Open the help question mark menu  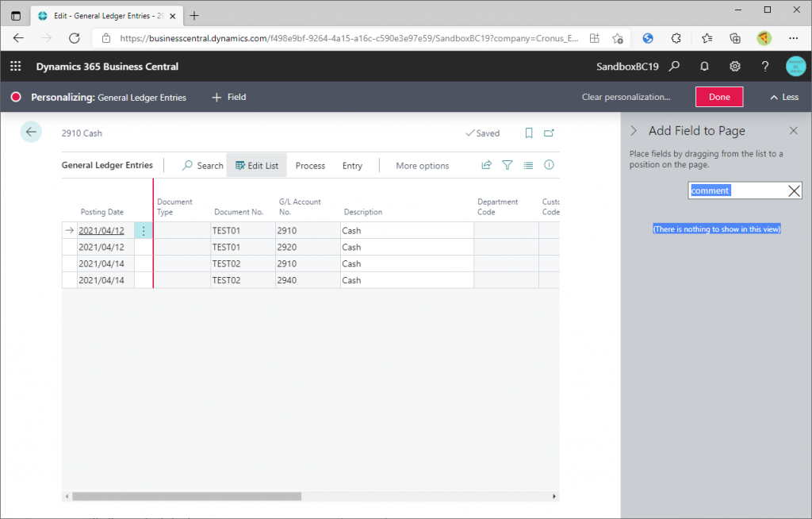pos(765,67)
